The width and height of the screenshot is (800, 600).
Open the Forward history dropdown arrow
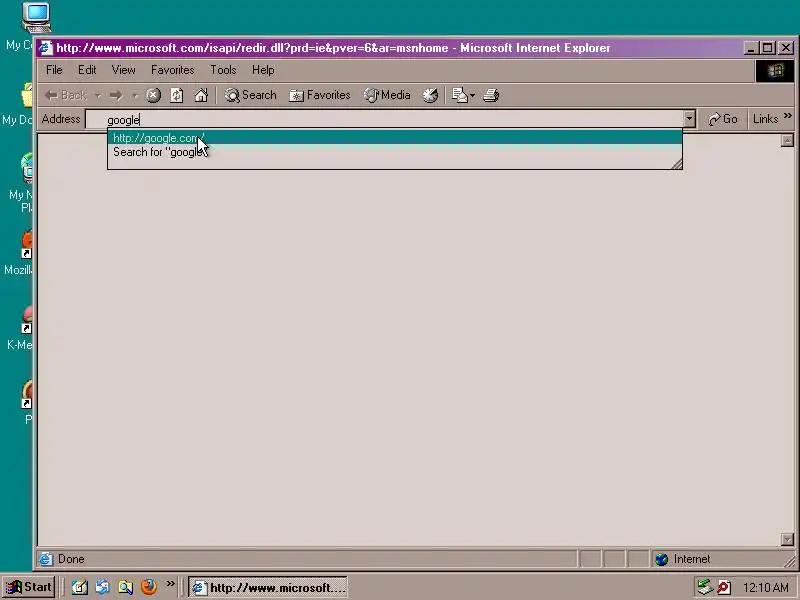(x=135, y=95)
